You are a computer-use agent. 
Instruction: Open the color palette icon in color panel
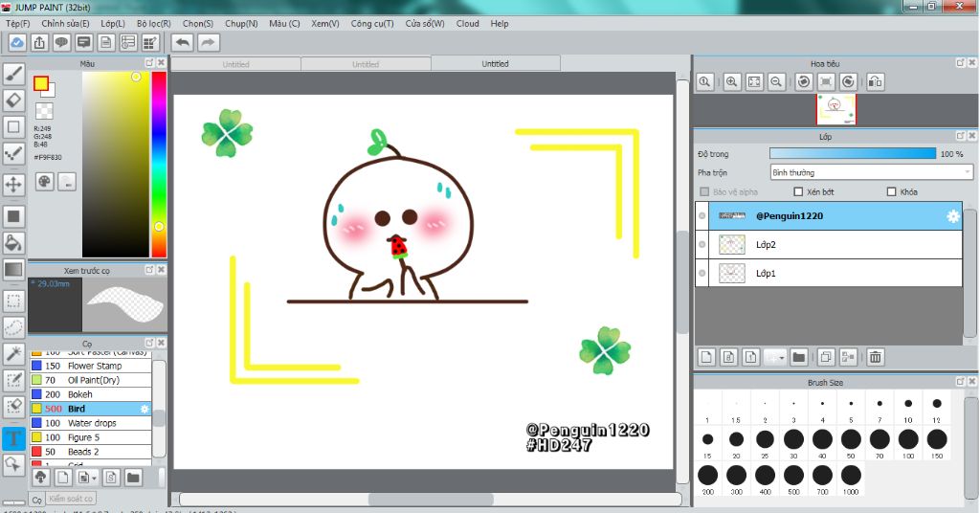[44, 182]
